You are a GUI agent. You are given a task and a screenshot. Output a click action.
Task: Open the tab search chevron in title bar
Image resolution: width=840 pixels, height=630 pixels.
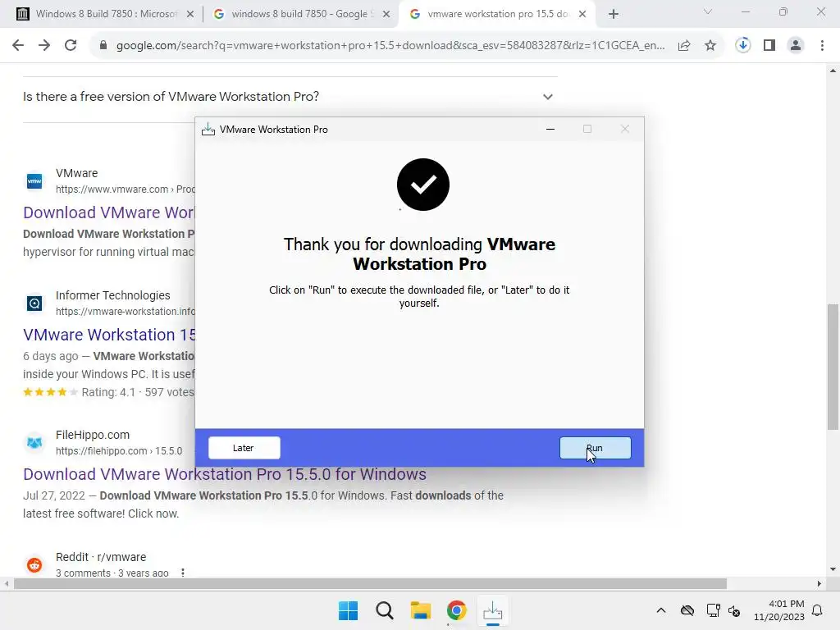(708, 11)
